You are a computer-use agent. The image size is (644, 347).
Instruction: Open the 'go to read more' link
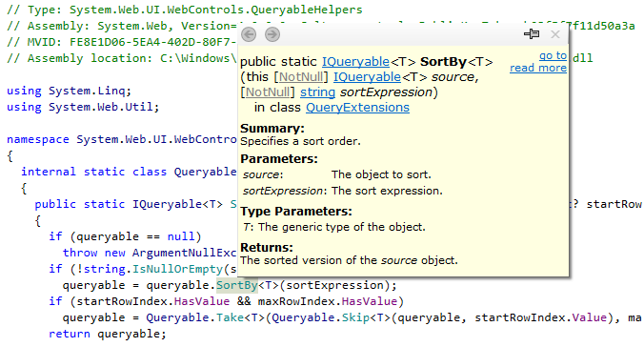[538, 62]
